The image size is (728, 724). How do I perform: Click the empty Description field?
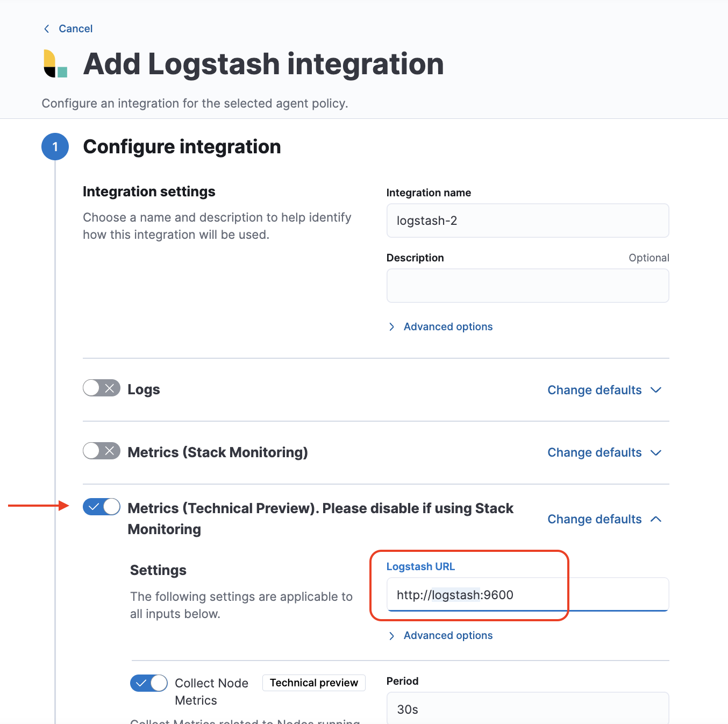[x=527, y=286]
